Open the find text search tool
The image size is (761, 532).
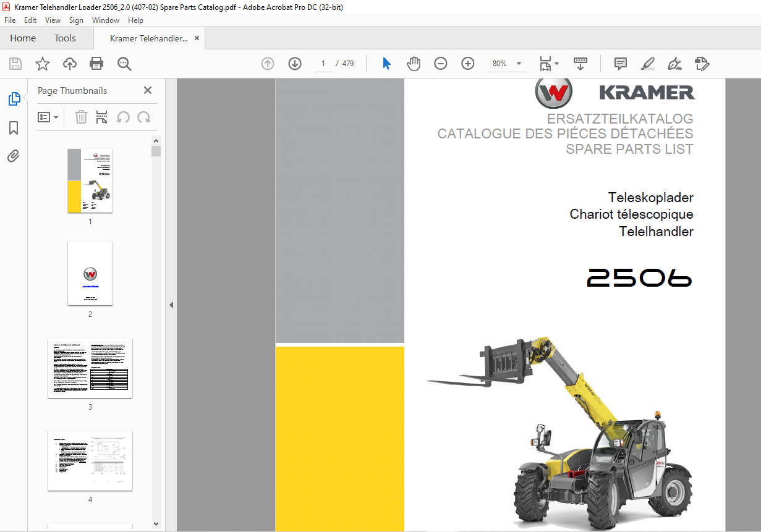click(124, 64)
